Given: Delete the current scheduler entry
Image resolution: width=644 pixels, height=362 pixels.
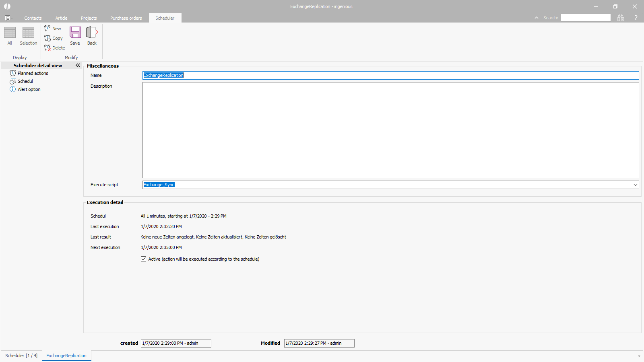Looking at the screenshot, I should [x=54, y=48].
